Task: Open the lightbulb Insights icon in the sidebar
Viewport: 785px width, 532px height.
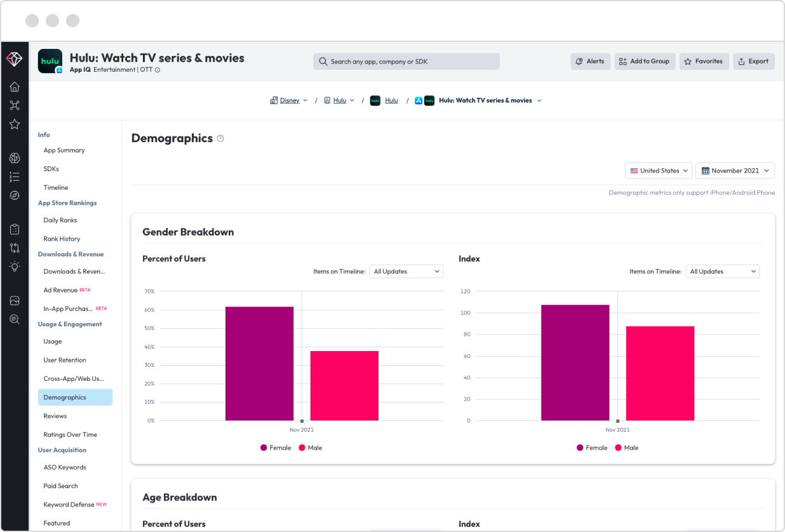Action: point(14,267)
